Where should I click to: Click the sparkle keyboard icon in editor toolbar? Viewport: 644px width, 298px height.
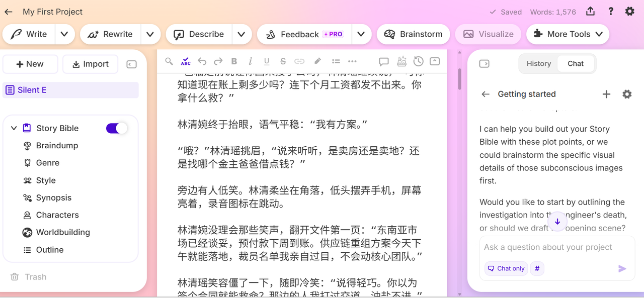click(x=401, y=61)
